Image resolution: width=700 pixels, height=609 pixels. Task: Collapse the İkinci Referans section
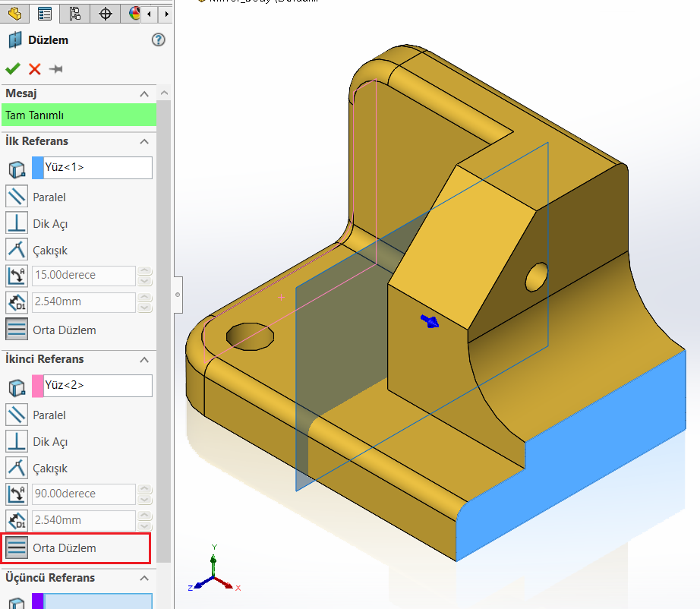click(x=144, y=359)
